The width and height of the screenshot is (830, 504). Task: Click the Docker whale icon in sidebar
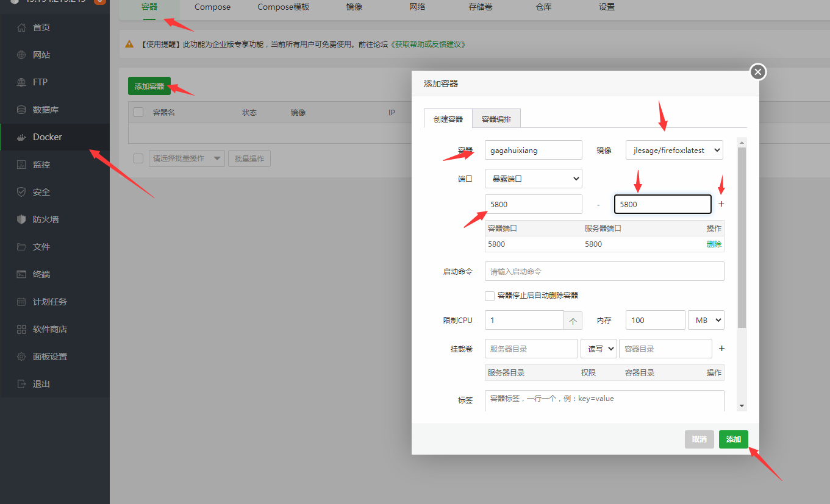[22, 137]
